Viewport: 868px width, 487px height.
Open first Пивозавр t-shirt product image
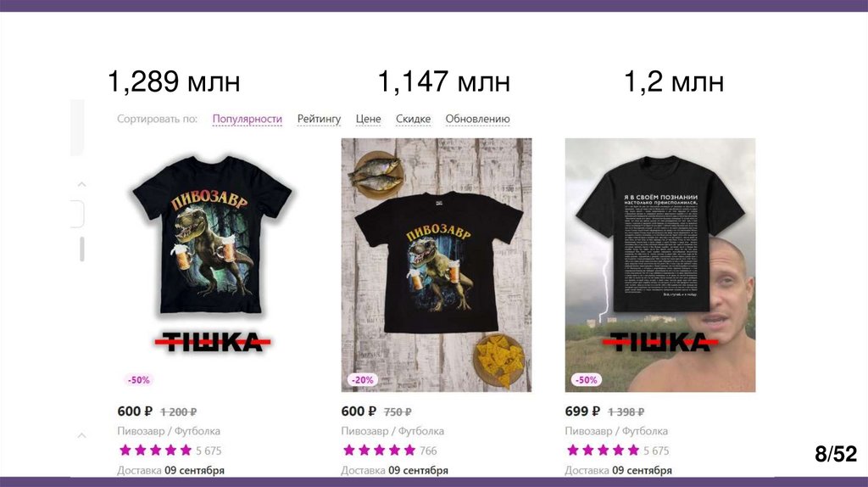coord(213,265)
